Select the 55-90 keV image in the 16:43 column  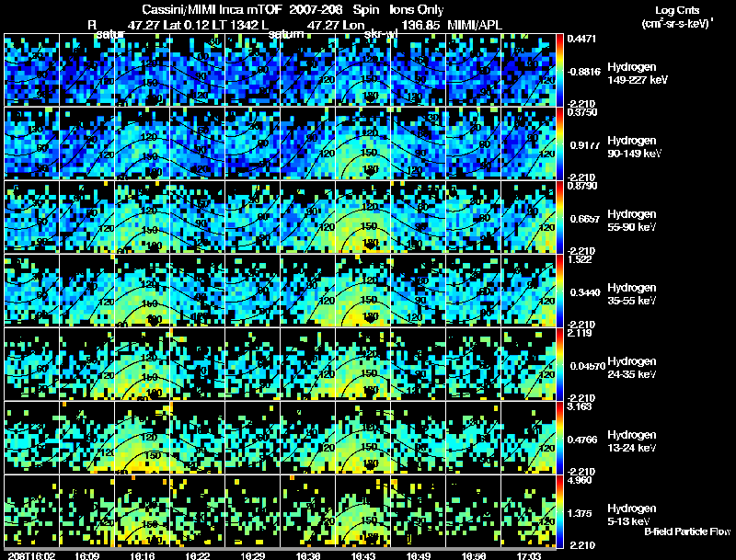(x=362, y=217)
